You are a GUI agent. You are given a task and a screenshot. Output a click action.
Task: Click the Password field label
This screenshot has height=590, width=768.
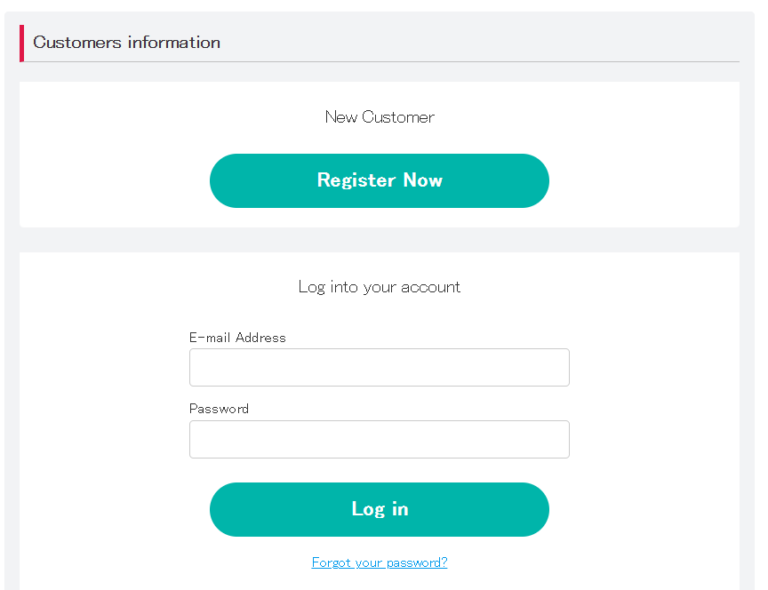(219, 409)
